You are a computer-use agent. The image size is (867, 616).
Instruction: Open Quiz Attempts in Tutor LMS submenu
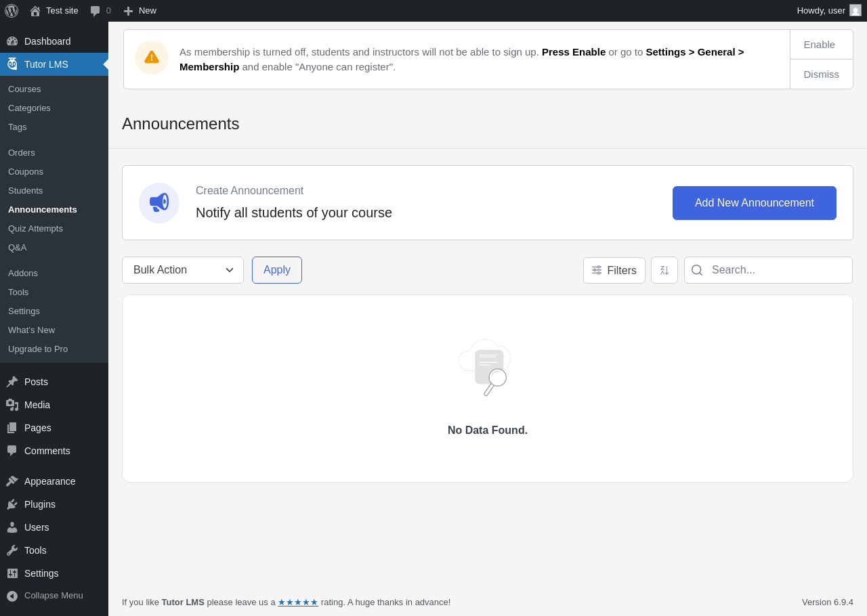pos(35,229)
